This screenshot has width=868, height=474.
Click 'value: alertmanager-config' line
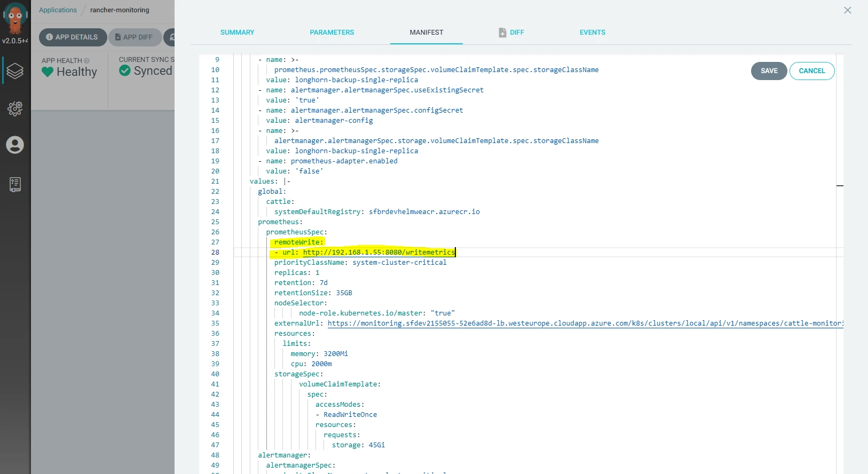pyautogui.click(x=320, y=121)
